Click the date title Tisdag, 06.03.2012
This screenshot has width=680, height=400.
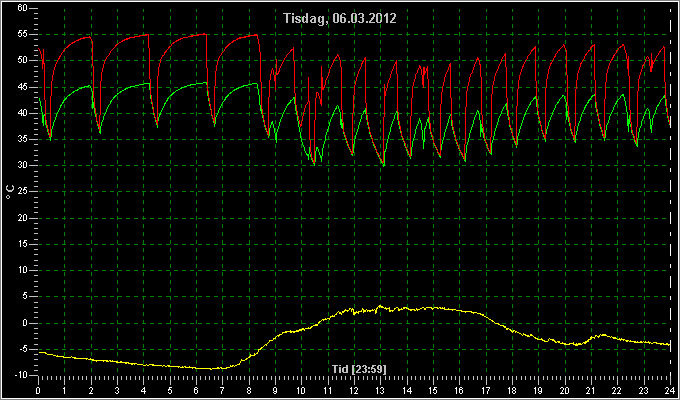[x=340, y=19]
